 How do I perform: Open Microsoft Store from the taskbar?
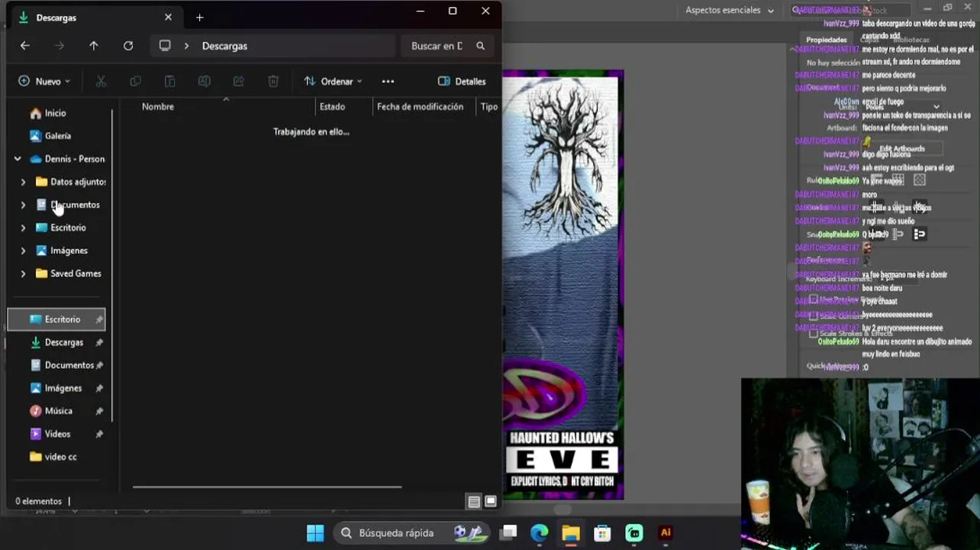(602, 533)
